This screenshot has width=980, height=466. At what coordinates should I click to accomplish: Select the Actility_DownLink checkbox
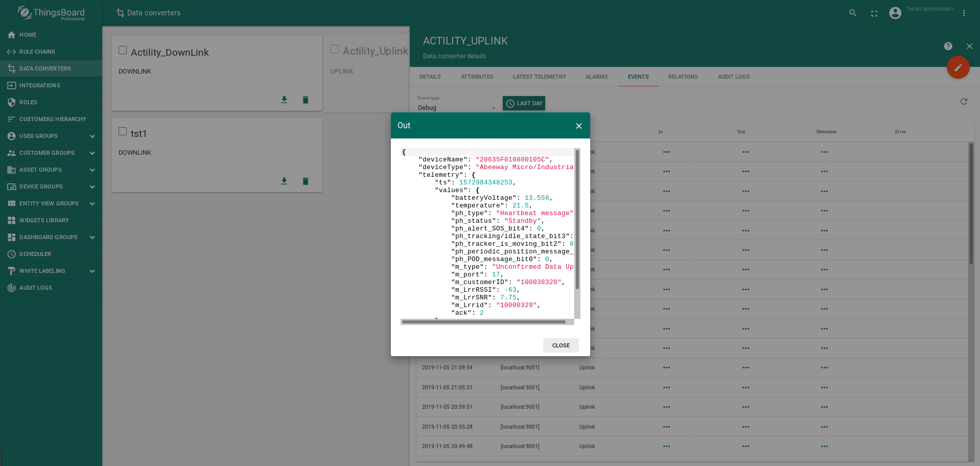(123, 50)
